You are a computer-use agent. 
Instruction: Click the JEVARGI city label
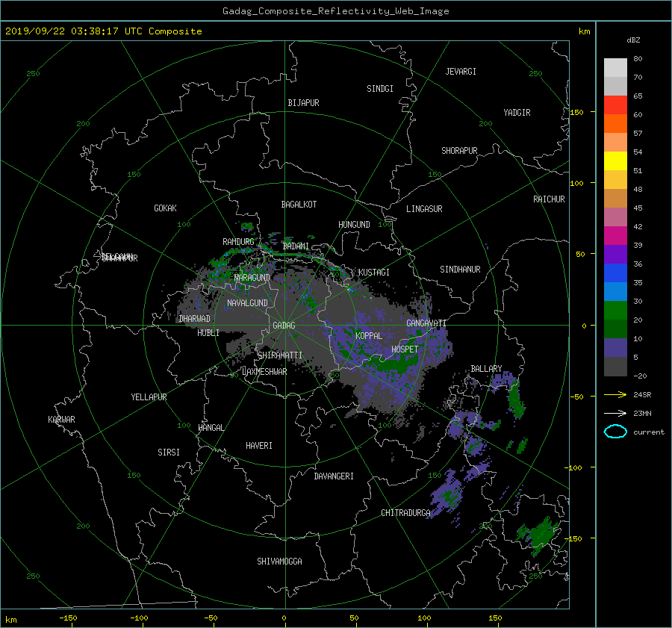point(461,72)
